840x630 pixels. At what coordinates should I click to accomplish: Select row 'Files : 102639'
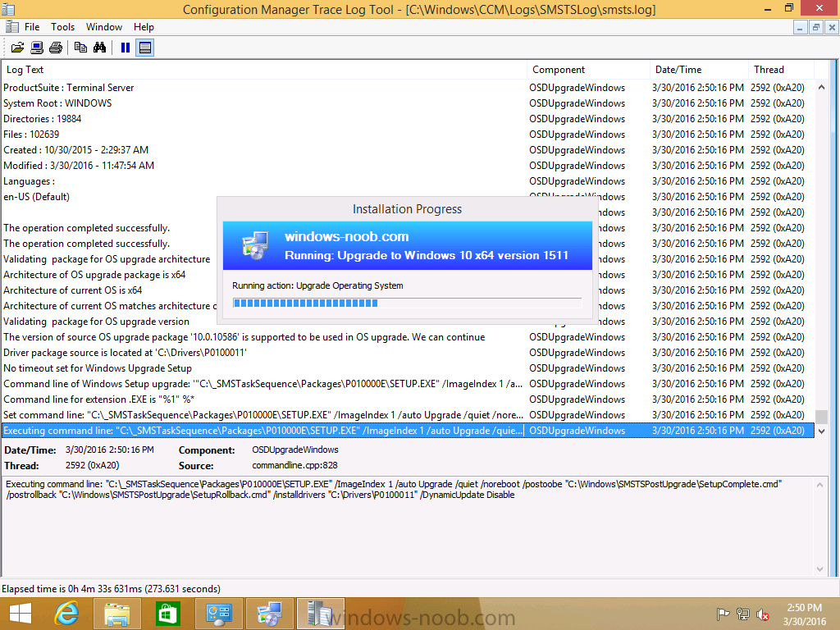(x=409, y=135)
